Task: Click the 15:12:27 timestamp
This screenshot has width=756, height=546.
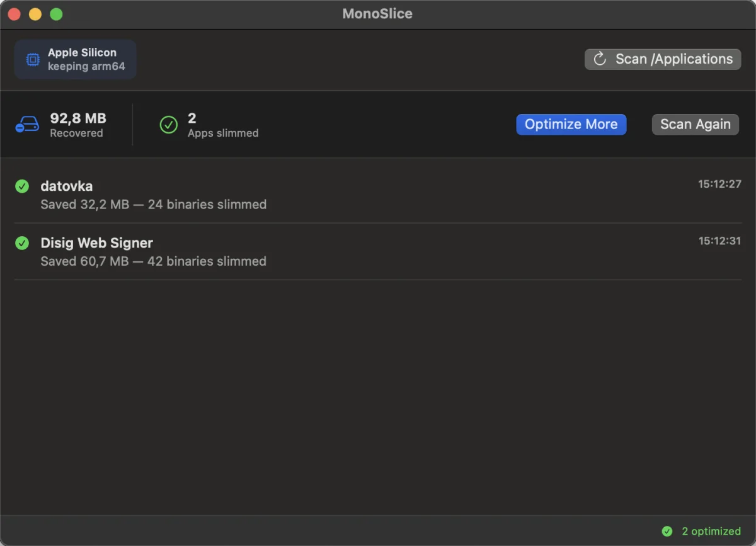Action: click(x=719, y=185)
